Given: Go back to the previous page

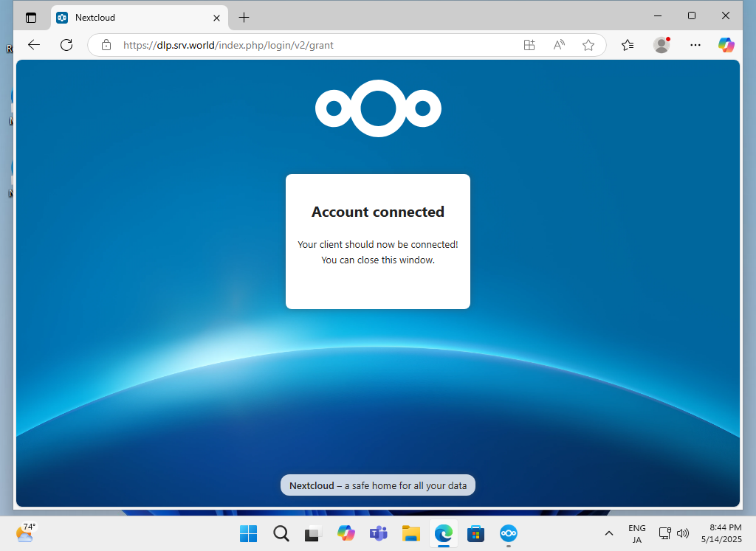Looking at the screenshot, I should 34,45.
